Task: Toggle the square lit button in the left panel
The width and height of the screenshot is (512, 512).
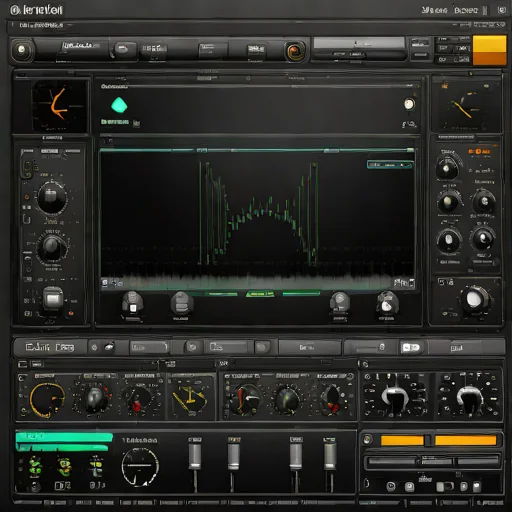Action: pos(53,298)
